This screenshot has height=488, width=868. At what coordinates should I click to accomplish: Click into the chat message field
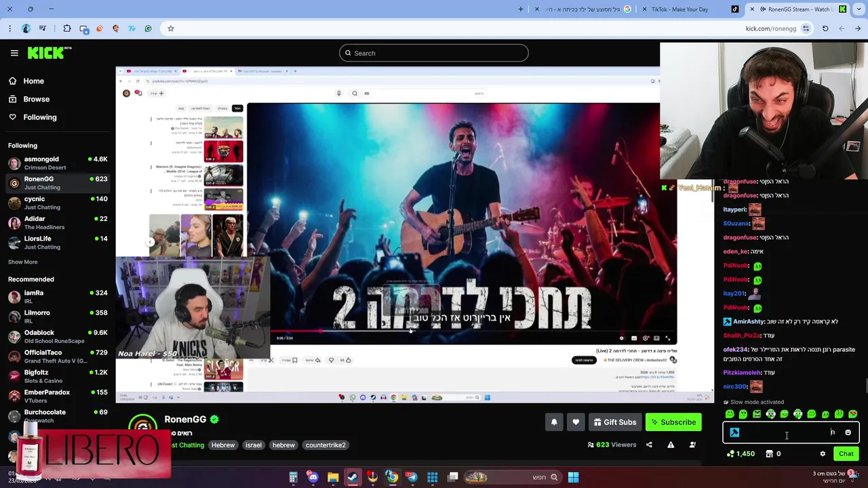coord(791,432)
